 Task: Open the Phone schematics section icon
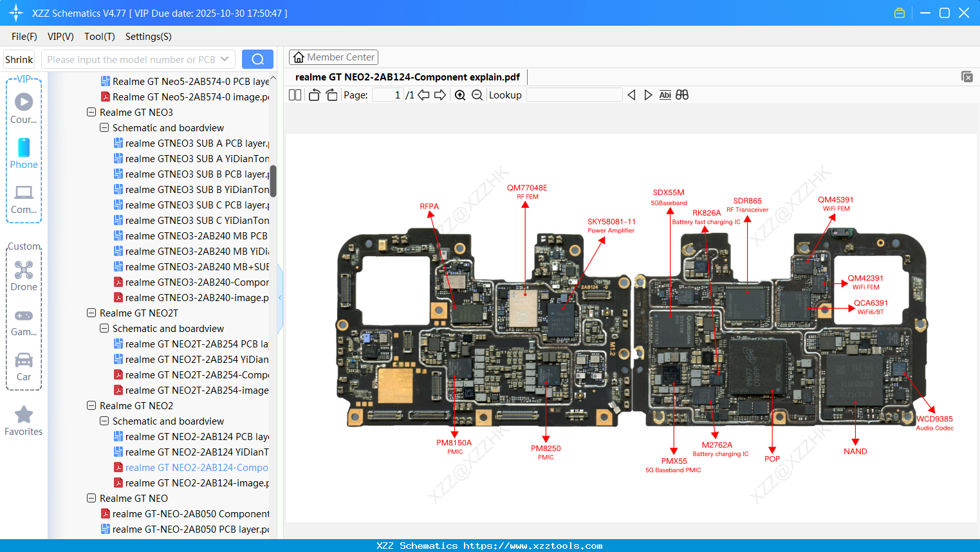[23, 148]
